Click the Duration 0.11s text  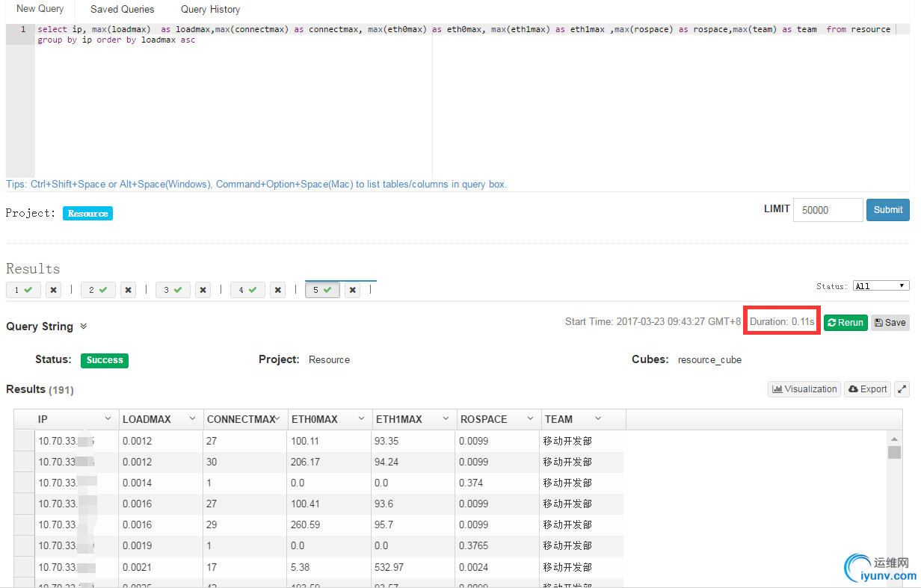click(x=782, y=321)
